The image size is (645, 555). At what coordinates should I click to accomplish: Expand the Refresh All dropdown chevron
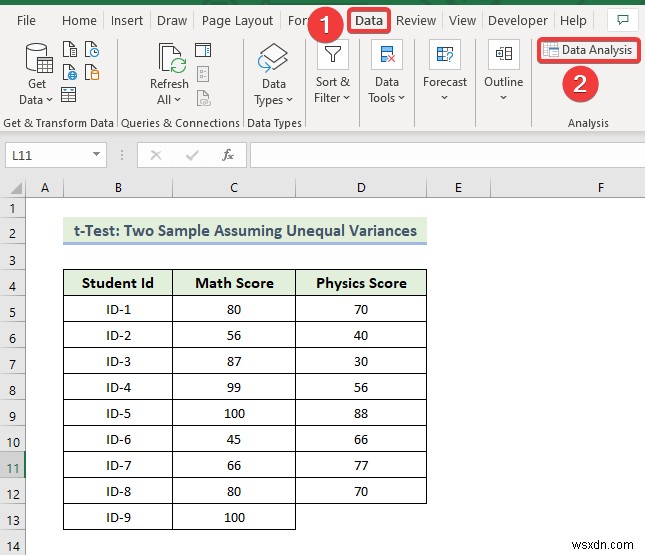click(177, 100)
